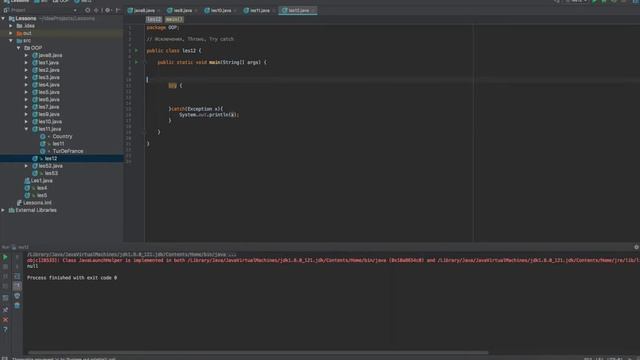The width and height of the screenshot is (640, 360).
Task: Click collapse all icon in Project panel
Action: pyautogui.click(x=97, y=10)
